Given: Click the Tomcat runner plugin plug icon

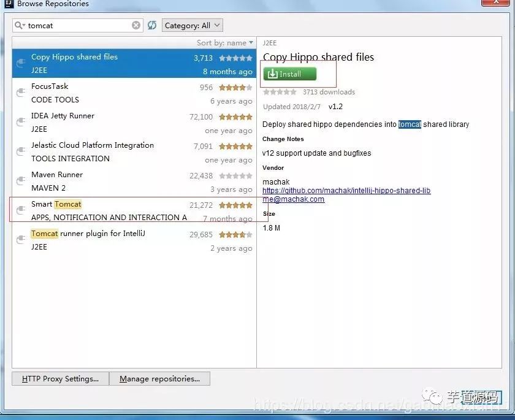Looking at the screenshot, I should pyautogui.click(x=21, y=239).
